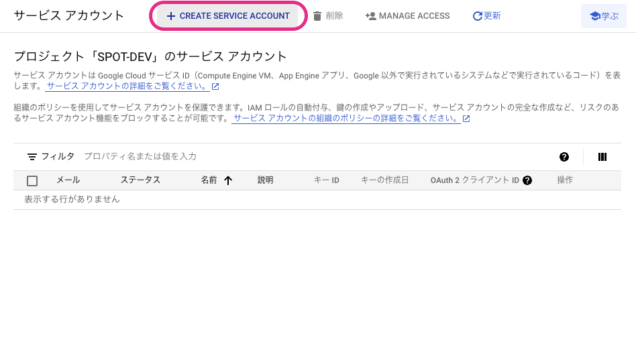Viewport: 636px width, 364px height.
Task: Select the 名前 column header
Action: point(209,180)
